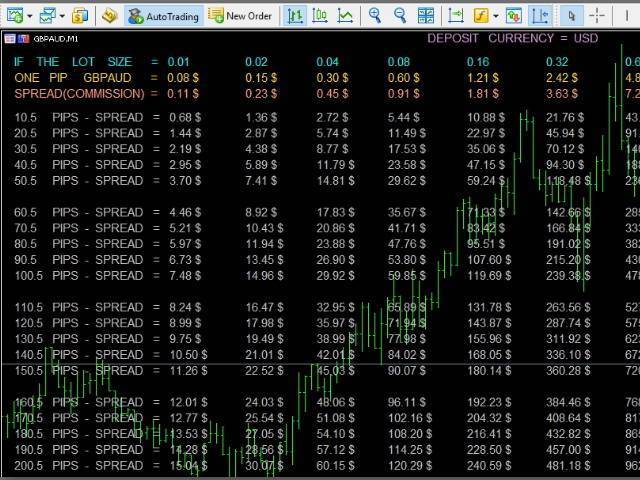The height and width of the screenshot is (480, 640).
Task: Zoom in on the chart
Action: tap(375, 15)
